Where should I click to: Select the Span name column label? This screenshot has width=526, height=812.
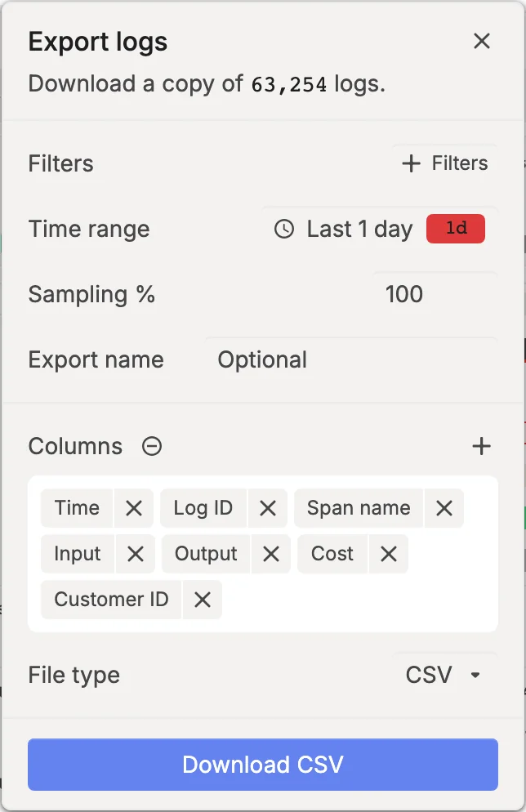pyautogui.click(x=359, y=508)
